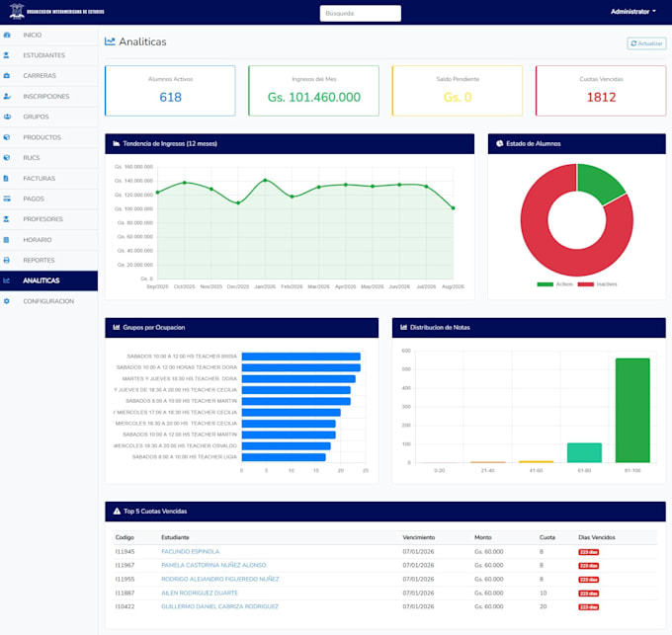Click the Tendencia de Ingresos area chart icon
Screen dimensions: 672x635
point(117,144)
